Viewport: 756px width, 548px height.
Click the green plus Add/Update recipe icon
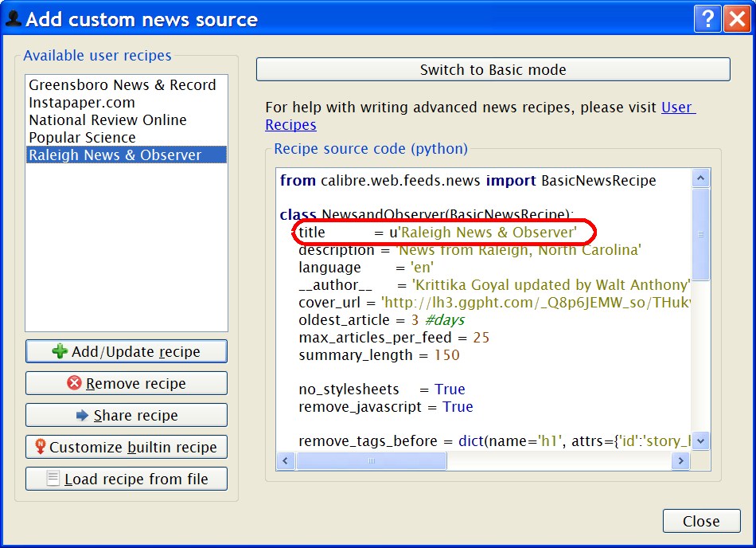coord(60,351)
